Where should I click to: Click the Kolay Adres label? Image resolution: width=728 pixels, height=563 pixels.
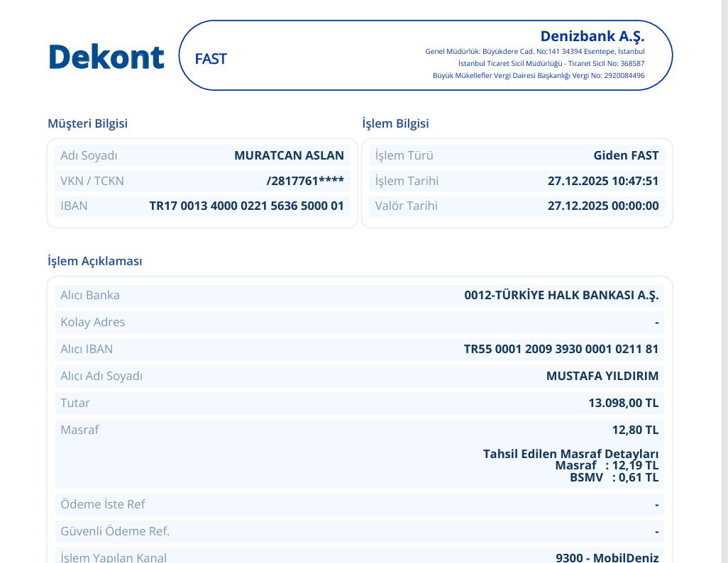(x=93, y=322)
